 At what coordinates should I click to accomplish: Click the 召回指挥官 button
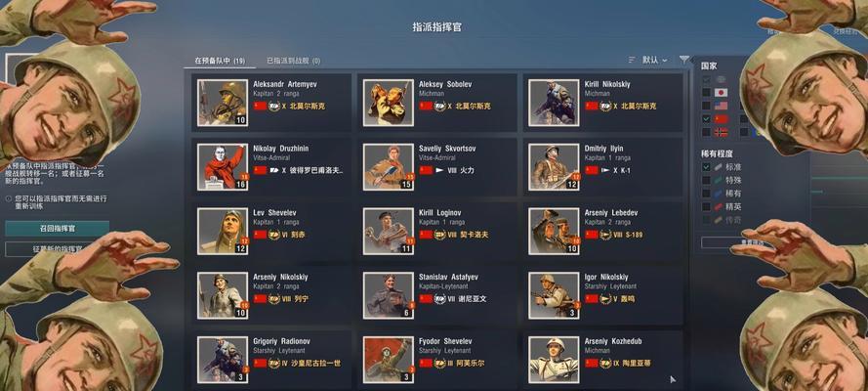(x=57, y=229)
